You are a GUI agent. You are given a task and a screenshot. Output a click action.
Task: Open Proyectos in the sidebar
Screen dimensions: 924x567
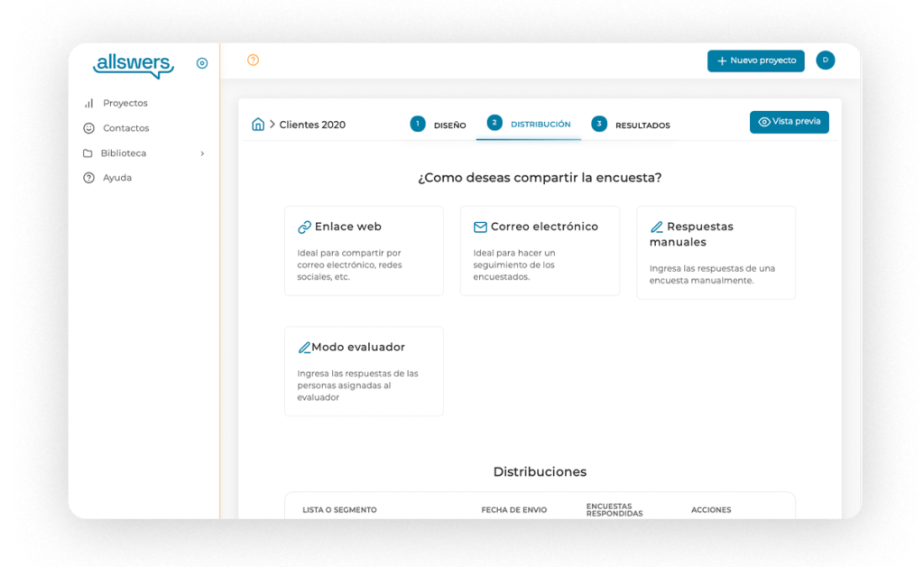click(x=125, y=103)
